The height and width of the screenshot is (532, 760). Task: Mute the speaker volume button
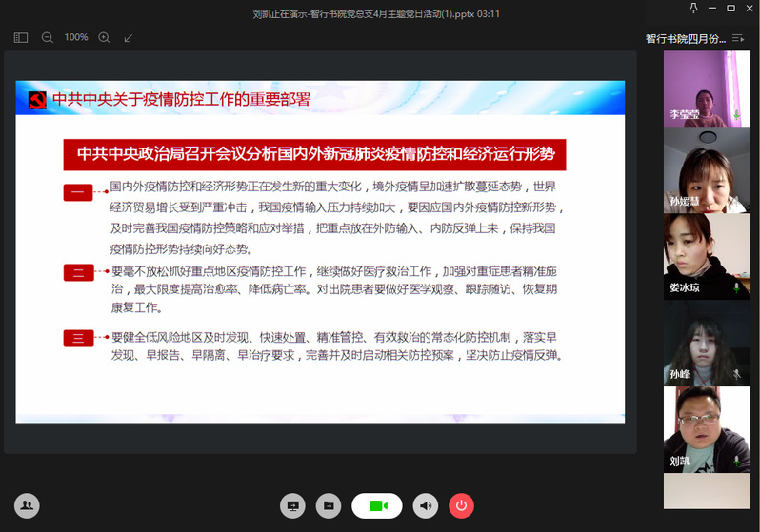point(426,505)
